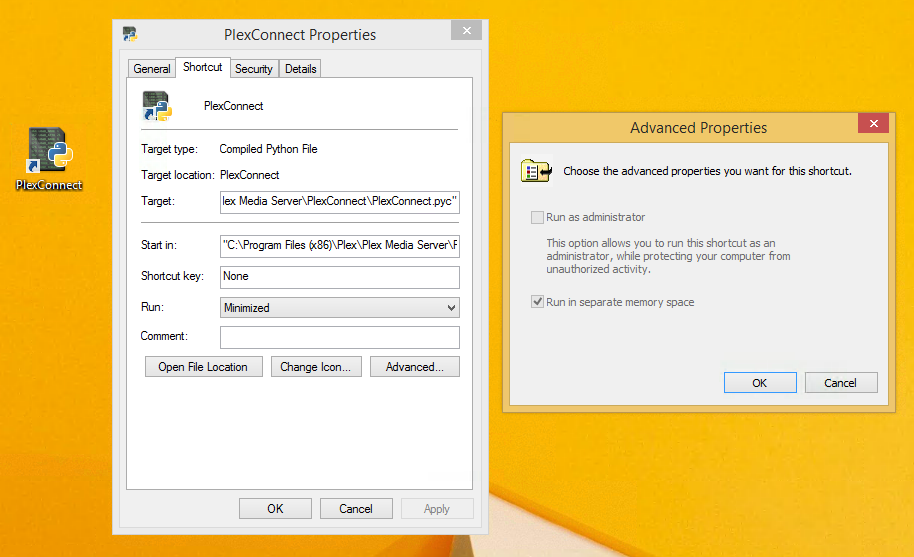Click 'Choose the advanced properties' description text
The width and height of the screenshot is (914, 557).
(707, 171)
